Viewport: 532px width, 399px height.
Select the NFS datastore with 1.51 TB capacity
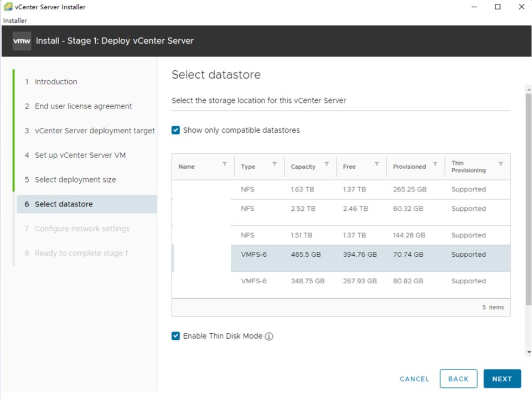[x=341, y=235]
